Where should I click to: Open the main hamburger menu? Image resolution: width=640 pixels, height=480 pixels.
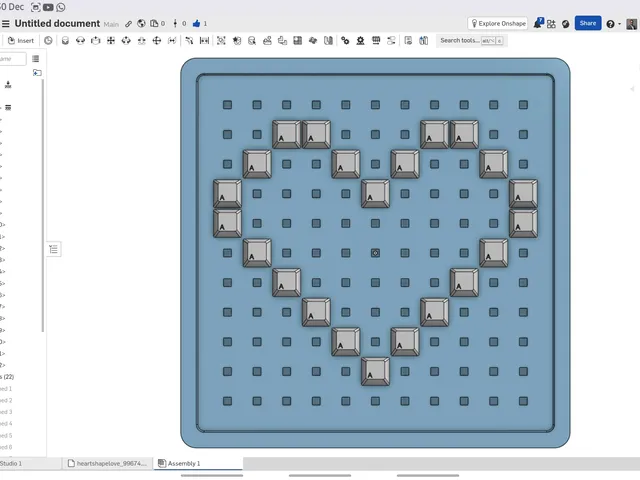pyautogui.click(x=6, y=24)
